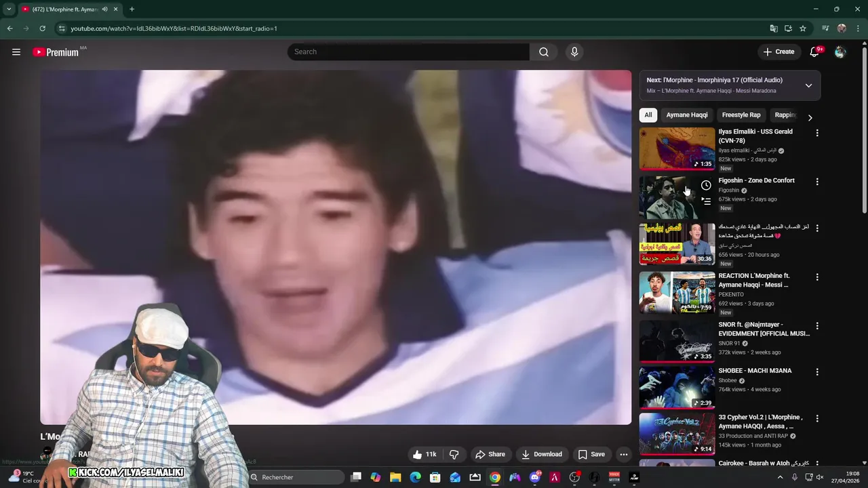Image resolution: width=868 pixels, height=488 pixels.
Task: Translate this page icon in address bar
Action: (774, 28)
